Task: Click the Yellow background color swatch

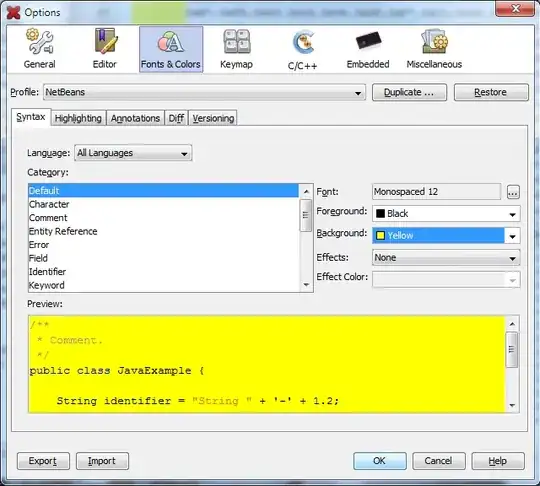Action: pyautogui.click(x=380, y=236)
